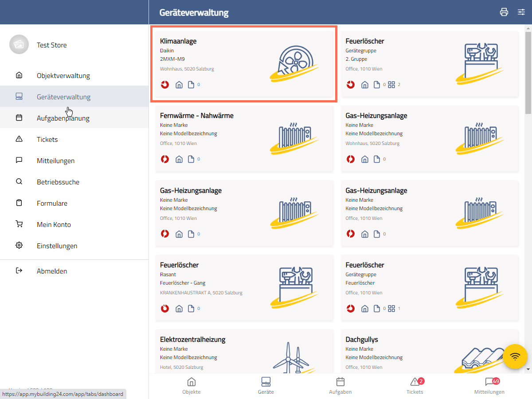Click the group grid icon on 2. Gruppe Feuerlöscher card

click(391, 85)
